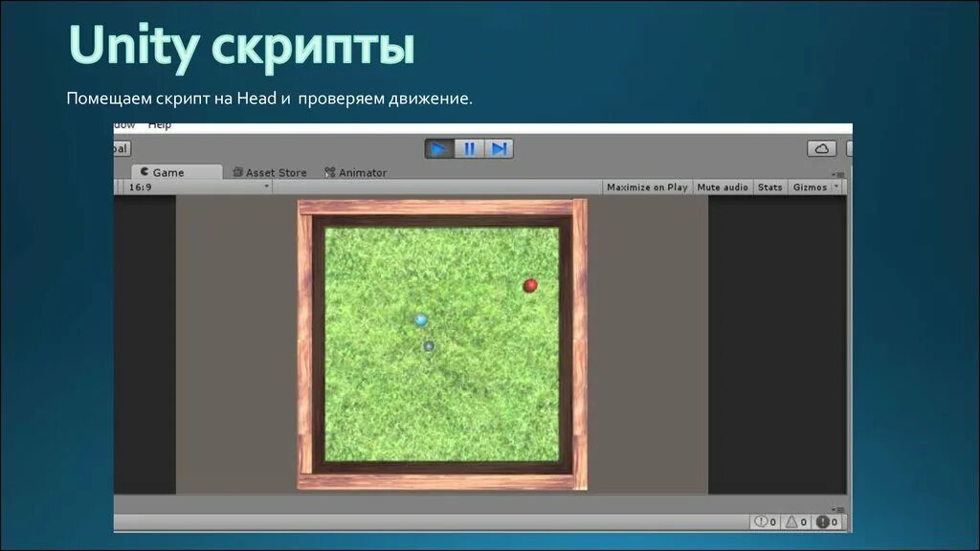Toggle error messages counter in status bar
The height and width of the screenshot is (551, 980).
tap(827, 521)
